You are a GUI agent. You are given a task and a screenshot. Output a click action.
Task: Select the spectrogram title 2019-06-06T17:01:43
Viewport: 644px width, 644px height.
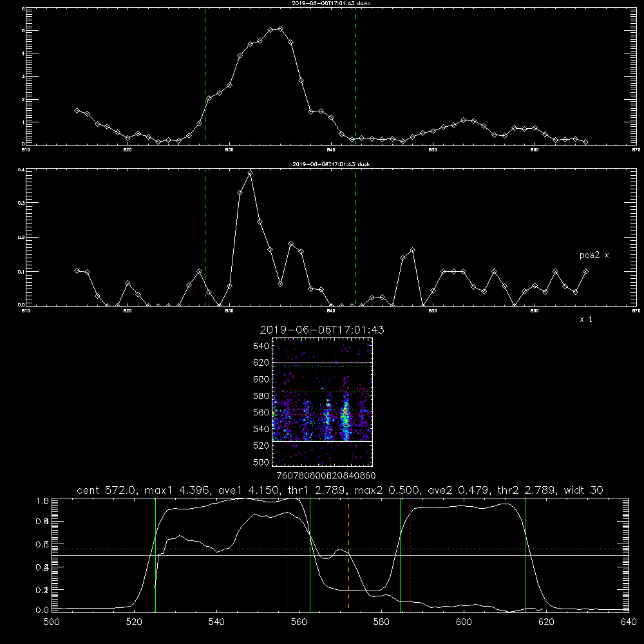[x=322, y=330]
